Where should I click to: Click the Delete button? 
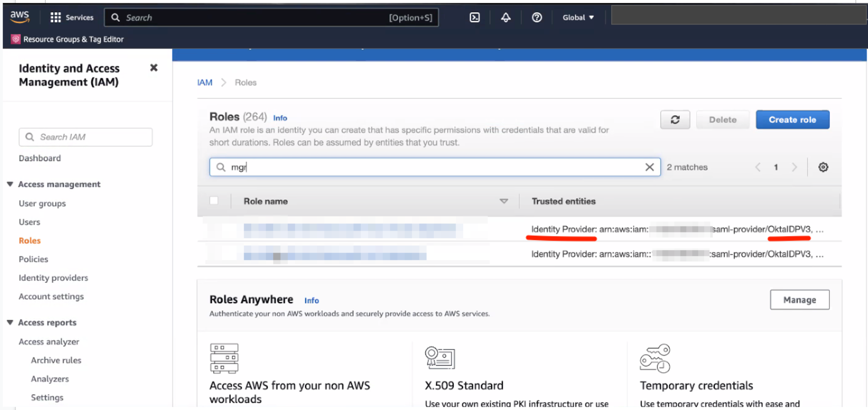coord(722,119)
